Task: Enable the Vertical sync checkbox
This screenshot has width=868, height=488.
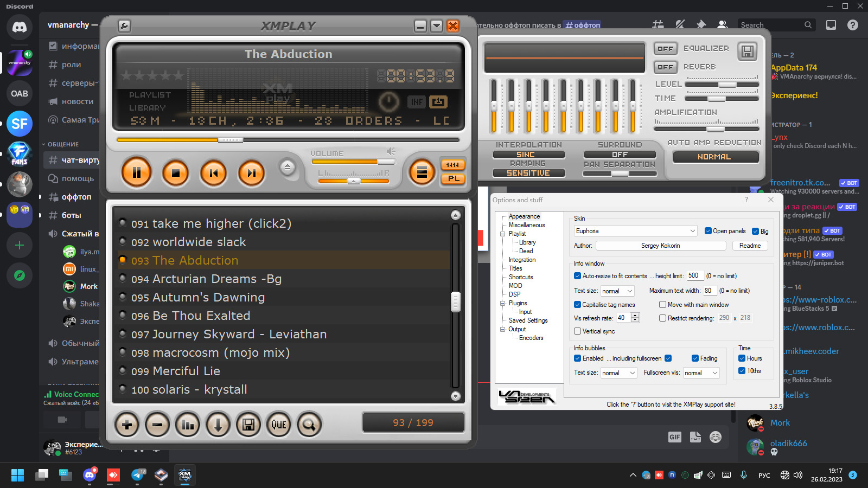Action: pos(578,331)
